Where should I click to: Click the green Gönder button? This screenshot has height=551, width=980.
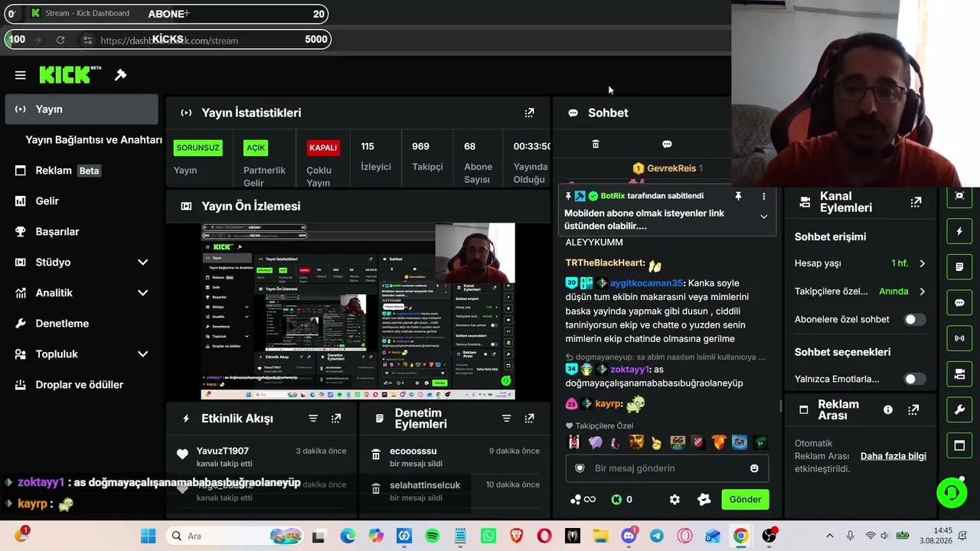tap(745, 500)
